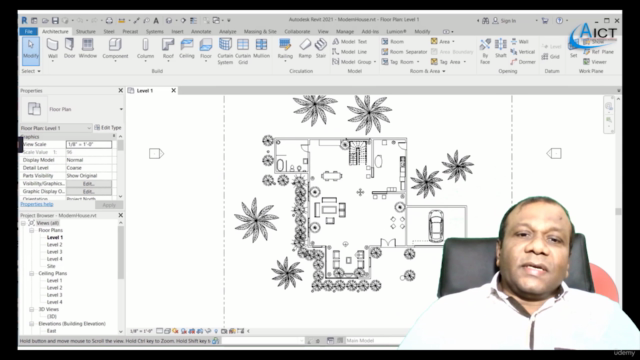Screen dimensions: 640x360
Task: Choose the Floor tool
Action: coord(206,49)
